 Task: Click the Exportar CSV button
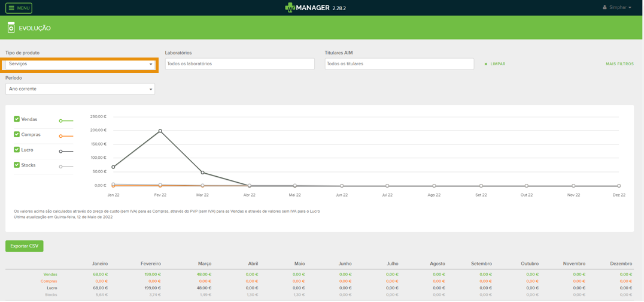(25, 246)
